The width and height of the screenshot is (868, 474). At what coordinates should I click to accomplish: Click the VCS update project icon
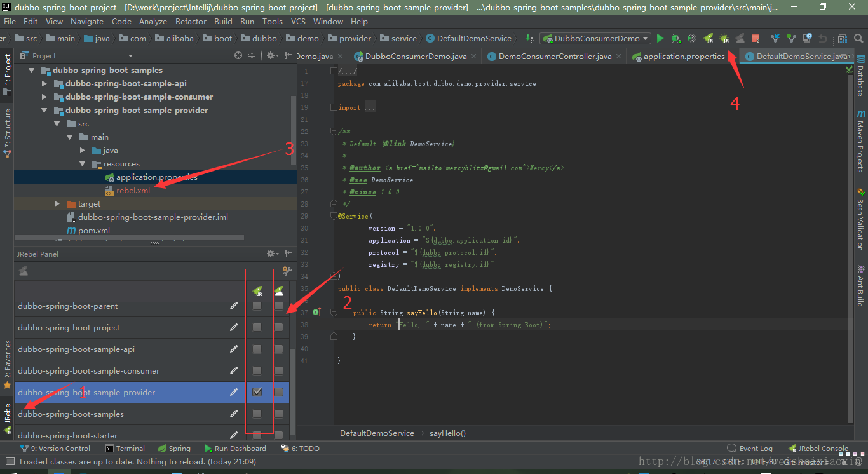[x=776, y=38]
